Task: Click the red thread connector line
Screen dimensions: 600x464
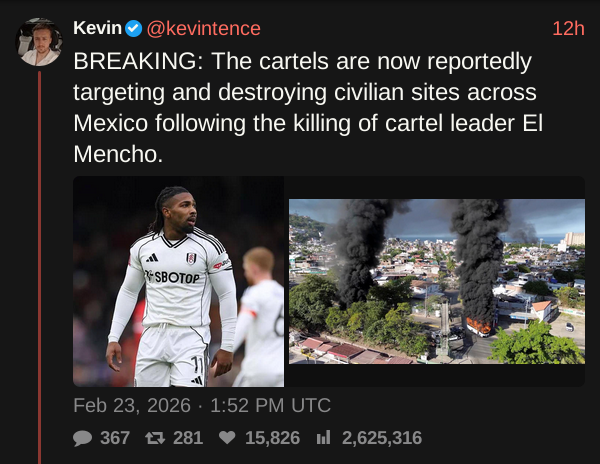Action: 39,267
